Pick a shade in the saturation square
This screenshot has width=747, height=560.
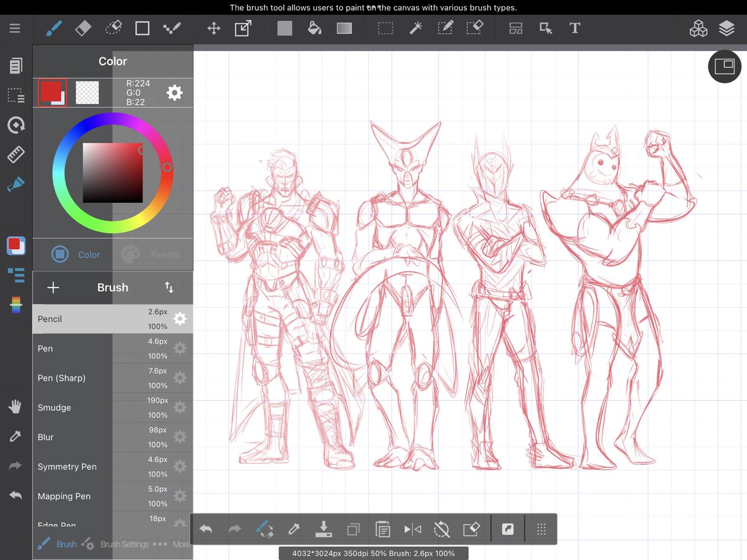[113, 172]
